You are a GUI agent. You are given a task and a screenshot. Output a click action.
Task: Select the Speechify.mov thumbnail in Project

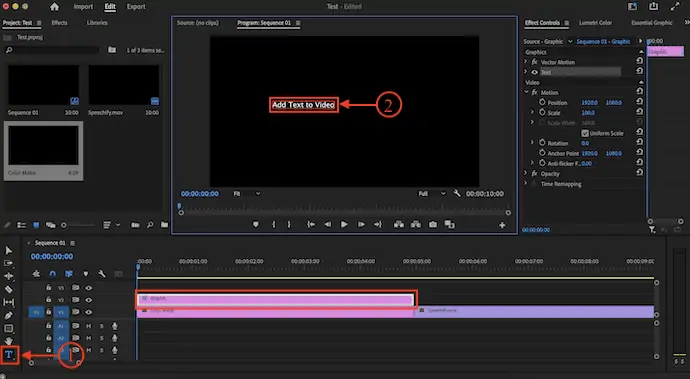pyautogui.click(x=124, y=85)
